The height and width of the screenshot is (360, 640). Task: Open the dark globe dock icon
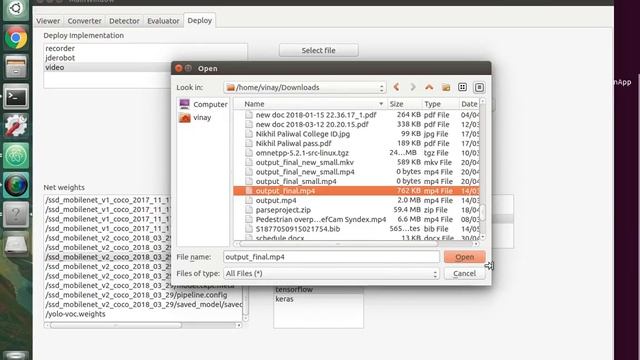tap(16, 185)
